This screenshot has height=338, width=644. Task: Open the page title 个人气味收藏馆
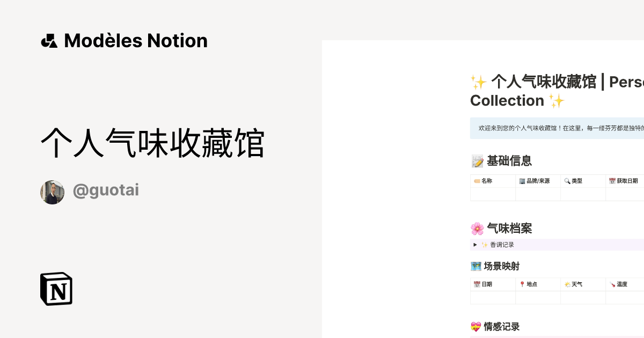point(153,143)
